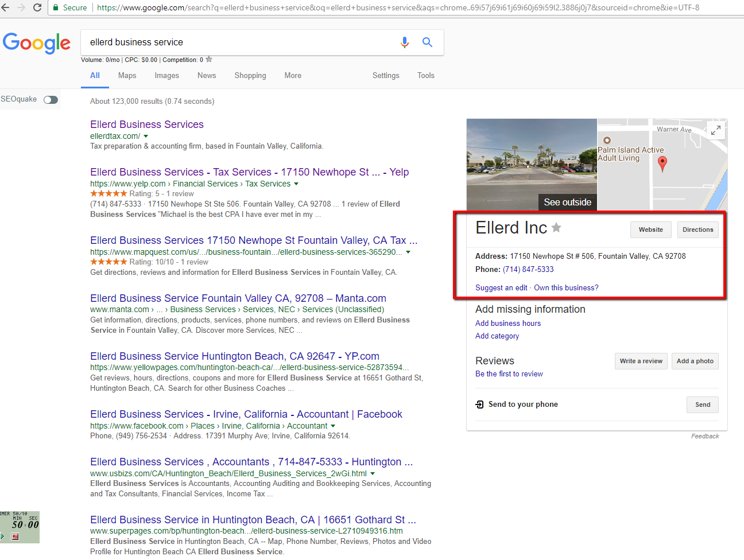Open dropdown arrow on the MapQuest result URL
This screenshot has width=744, height=560.
pyautogui.click(x=408, y=252)
